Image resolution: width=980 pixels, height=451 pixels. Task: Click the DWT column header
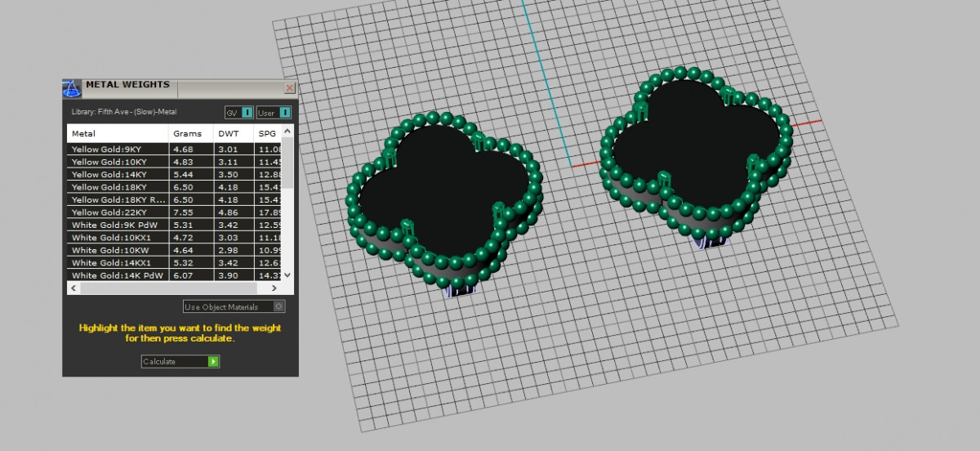(x=233, y=133)
